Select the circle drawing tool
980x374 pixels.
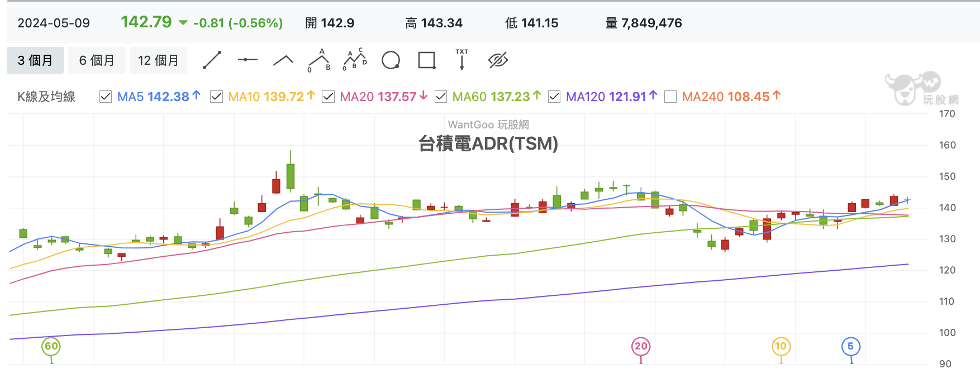click(x=391, y=60)
